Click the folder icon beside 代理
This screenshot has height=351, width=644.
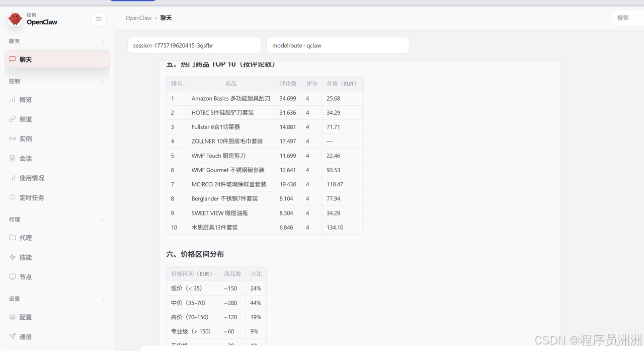click(13, 238)
